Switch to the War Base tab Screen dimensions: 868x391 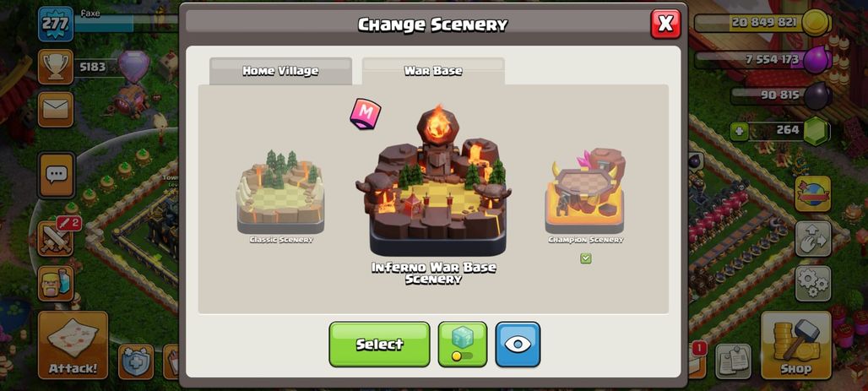[433, 71]
